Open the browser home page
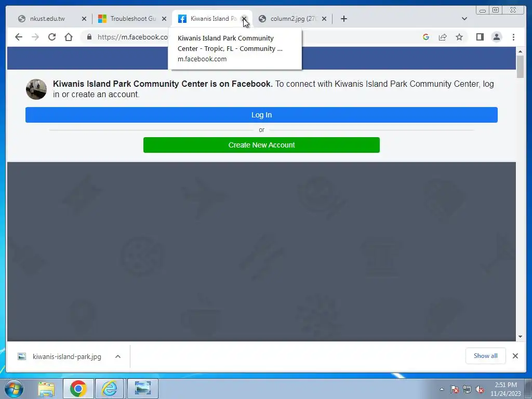 (x=69, y=37)
